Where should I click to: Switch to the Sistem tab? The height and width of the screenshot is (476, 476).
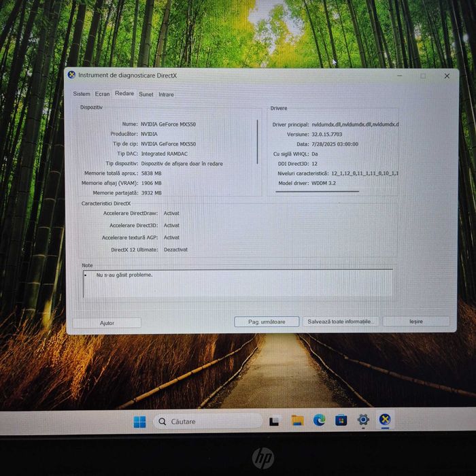[82, 94]
